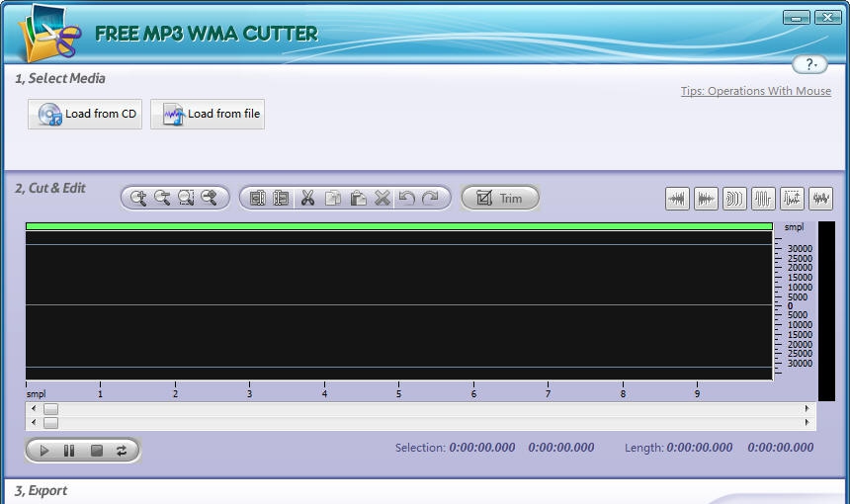
Task: Click the Load from CD button
Action: point(85,114)
